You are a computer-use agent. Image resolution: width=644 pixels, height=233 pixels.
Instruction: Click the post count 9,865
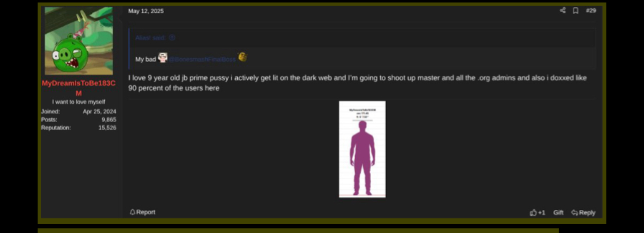point(108,120)
